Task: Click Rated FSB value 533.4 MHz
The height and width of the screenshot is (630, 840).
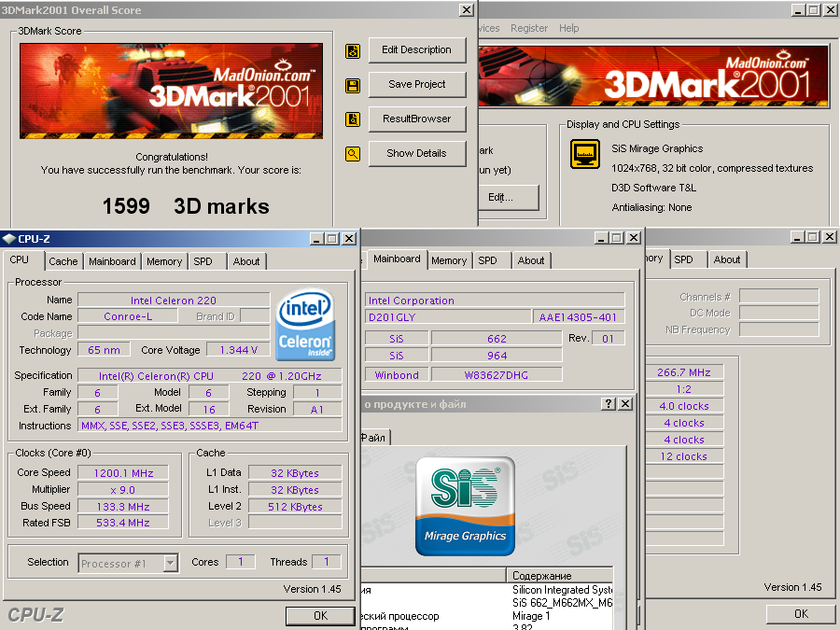Action: pos(123,523)
